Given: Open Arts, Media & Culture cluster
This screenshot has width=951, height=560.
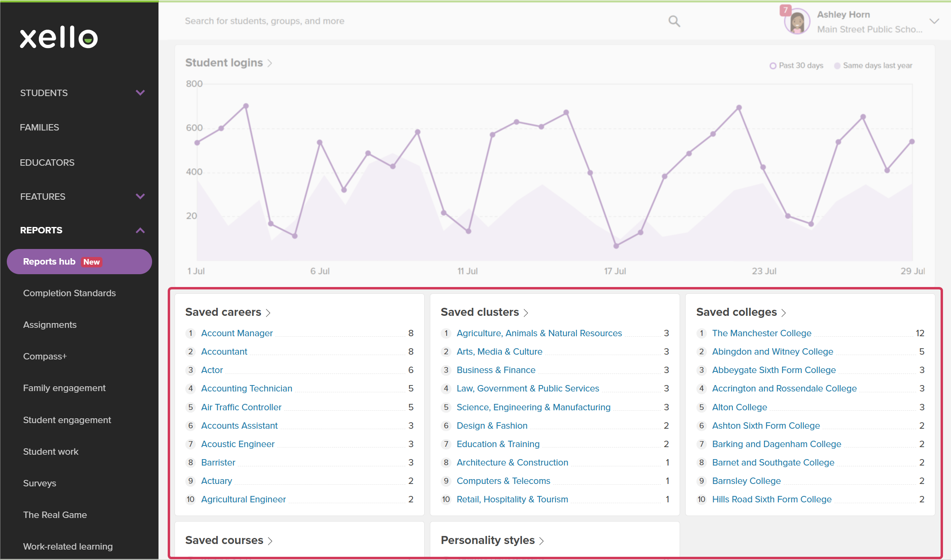Looking at the screenshot, I should tap(500, 351).
